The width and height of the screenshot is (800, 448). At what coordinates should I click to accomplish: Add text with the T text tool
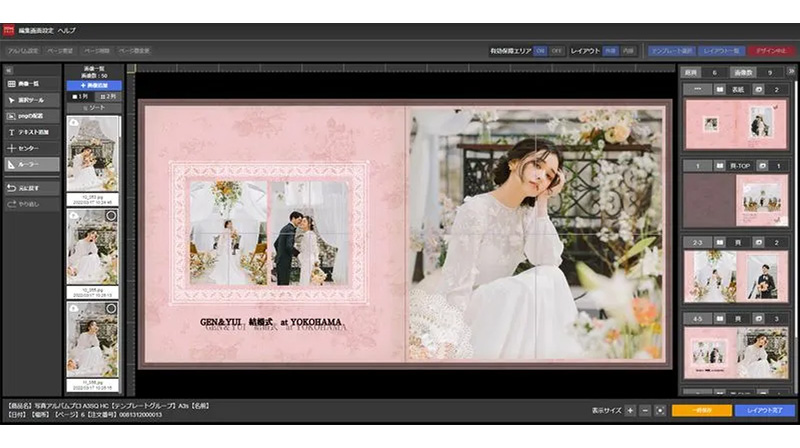coord(32,132)
